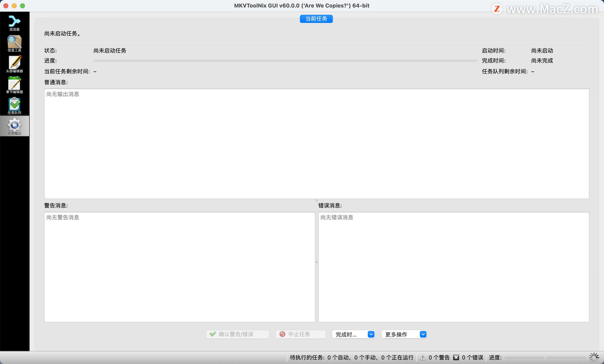Image resolution: width=604 pixels, height=364 pixels.
Task: Click the 0 个错误 status text
Action: coord(473,358)
